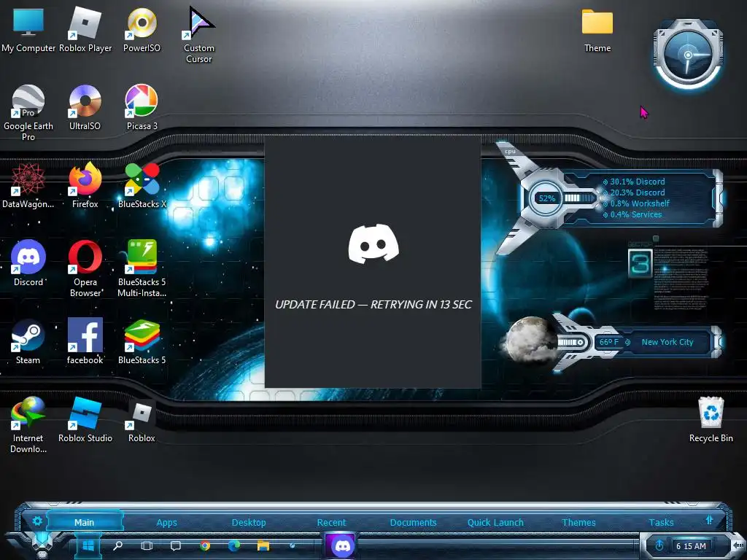747x560 pixels.
Task: Click the 6 15 AM clock
Action: pos(691,546)
